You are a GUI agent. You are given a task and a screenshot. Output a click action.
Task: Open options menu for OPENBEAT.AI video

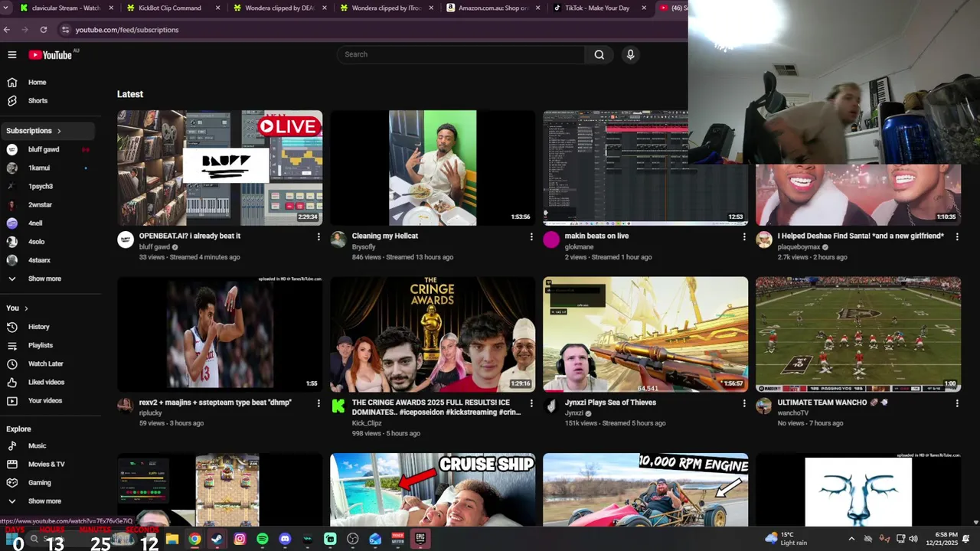click(318, 237)
